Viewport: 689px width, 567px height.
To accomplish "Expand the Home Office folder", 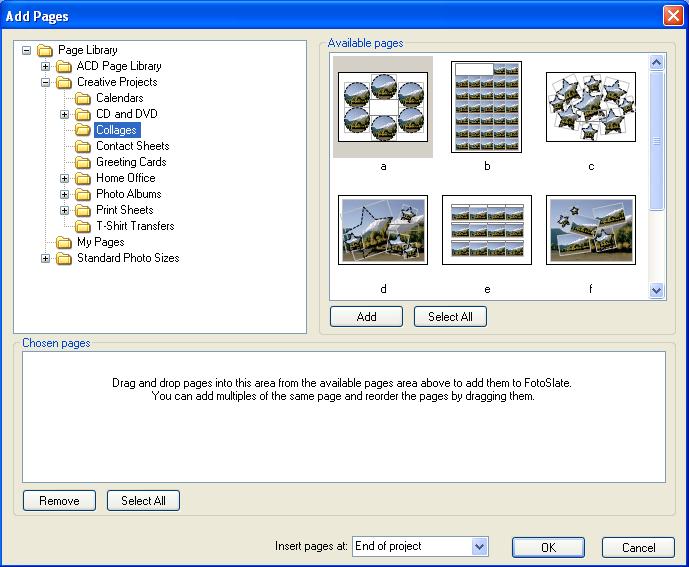I will tap(65, 178).
